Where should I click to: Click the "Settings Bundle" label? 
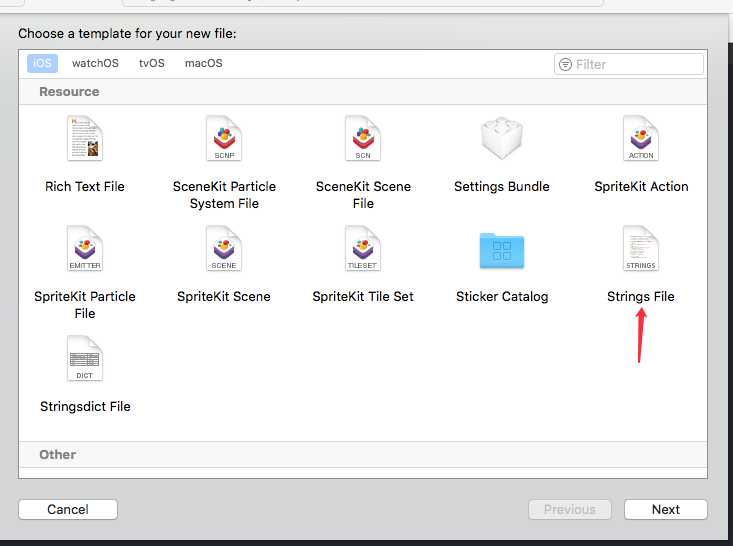tap(502, 187)
